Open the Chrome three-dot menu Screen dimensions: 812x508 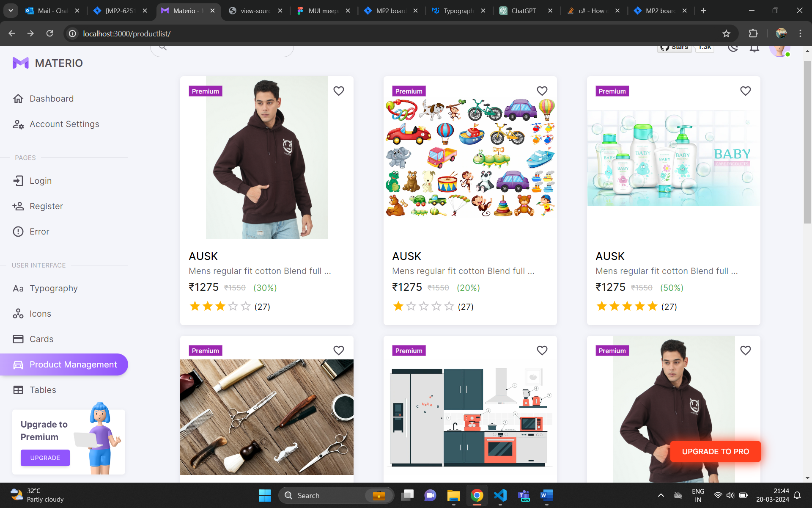tap(800, 33)
